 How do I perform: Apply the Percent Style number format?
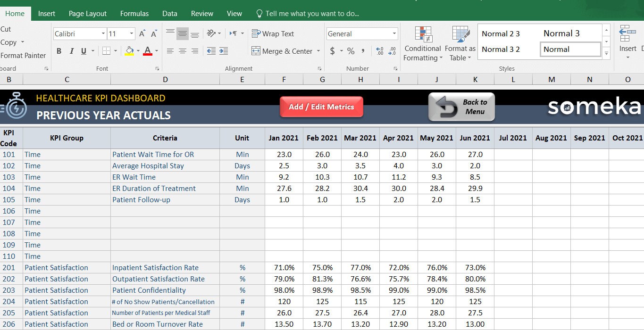tap(351, 51)
